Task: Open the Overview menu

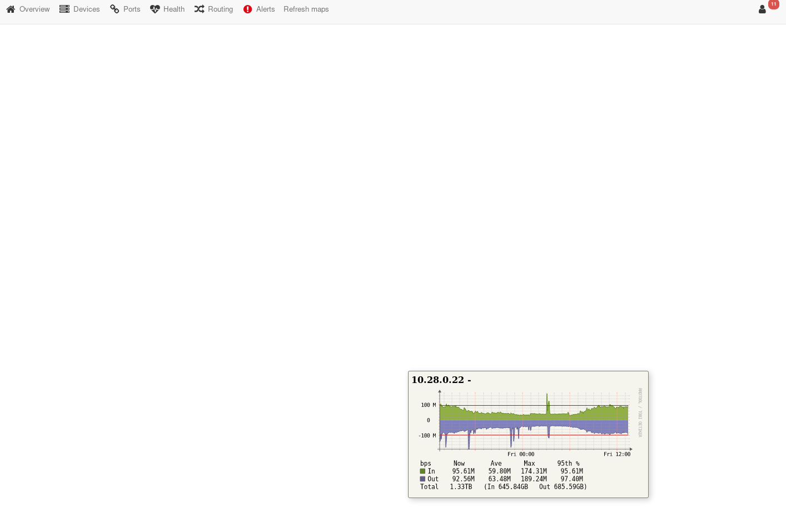Action: (34, 9)
